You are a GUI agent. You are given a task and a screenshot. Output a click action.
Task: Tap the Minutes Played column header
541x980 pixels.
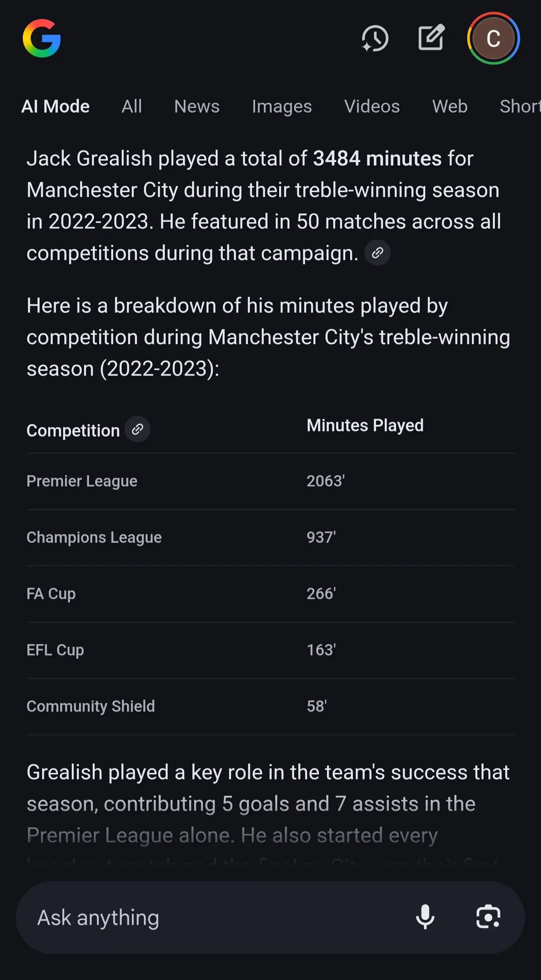click(x=365, y=425)
